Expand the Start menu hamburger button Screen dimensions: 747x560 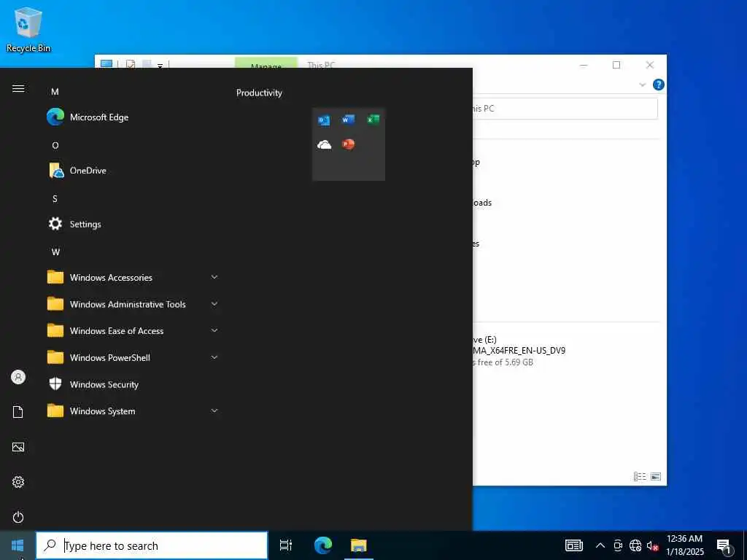click(18, 88)
